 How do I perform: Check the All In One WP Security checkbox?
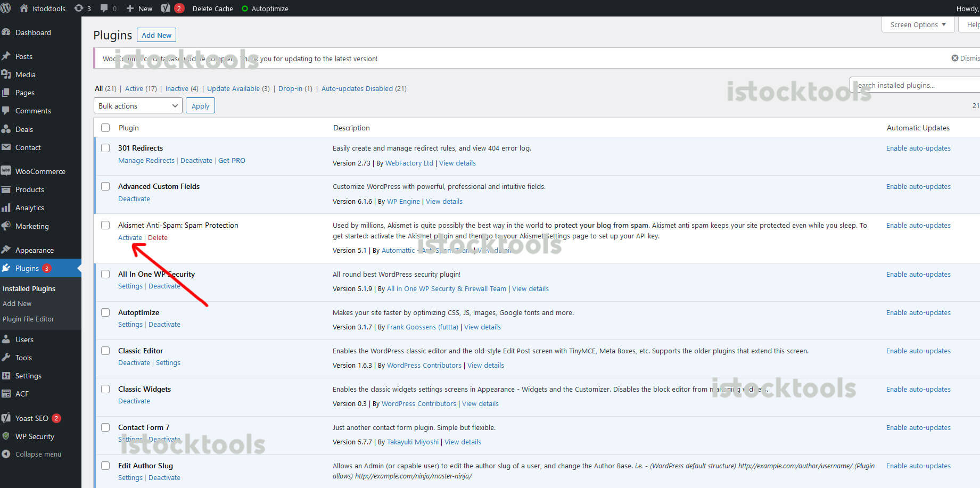click(105, 274)
